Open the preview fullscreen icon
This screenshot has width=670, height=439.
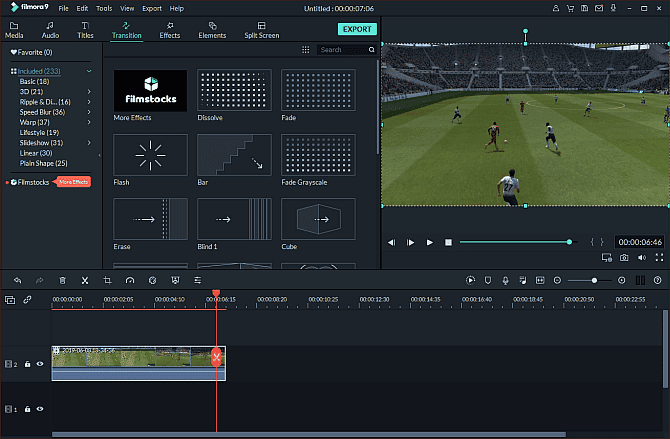[x=658, y=257]
